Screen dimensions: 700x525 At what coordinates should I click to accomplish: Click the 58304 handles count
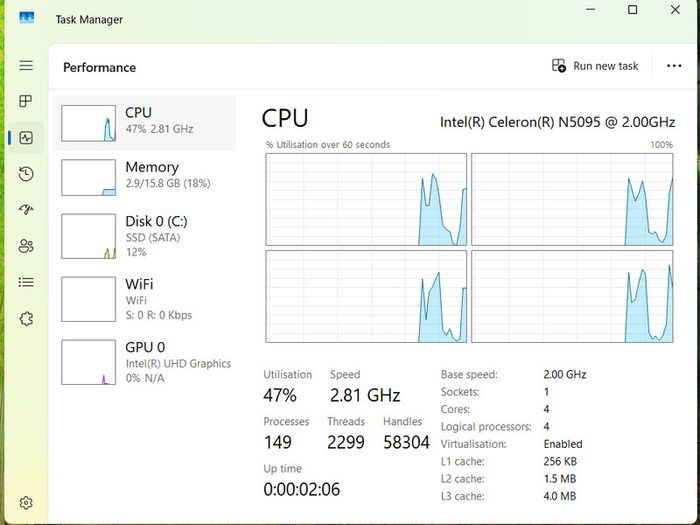(406, 442)
